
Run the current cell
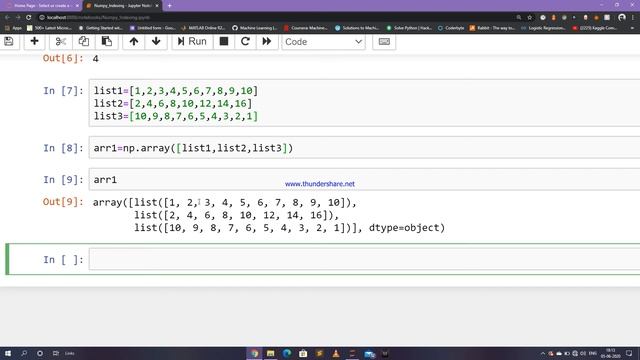coord(192,42)
